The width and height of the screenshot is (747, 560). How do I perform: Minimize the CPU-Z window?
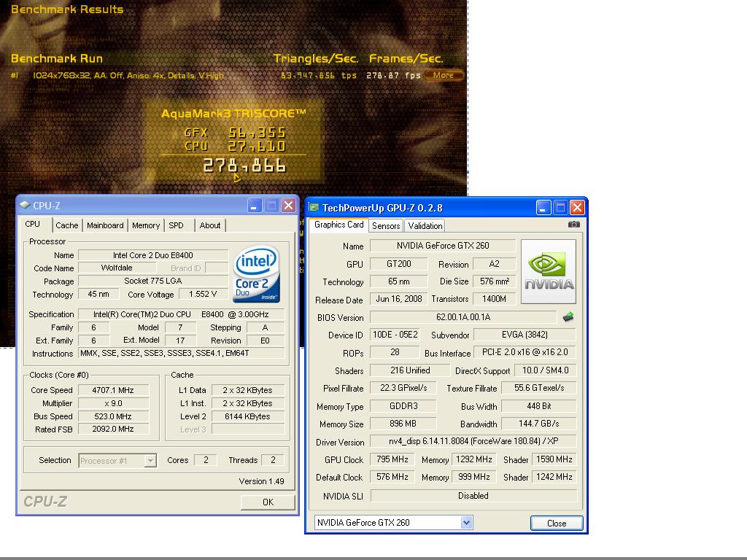pyautogui.click(x=255, y=206)
